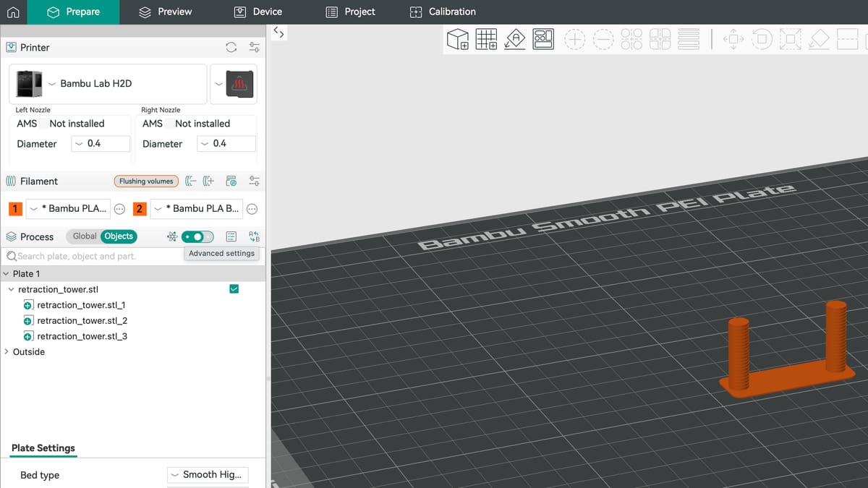
Task: Open the Device tab
Action: pos(258,12)
